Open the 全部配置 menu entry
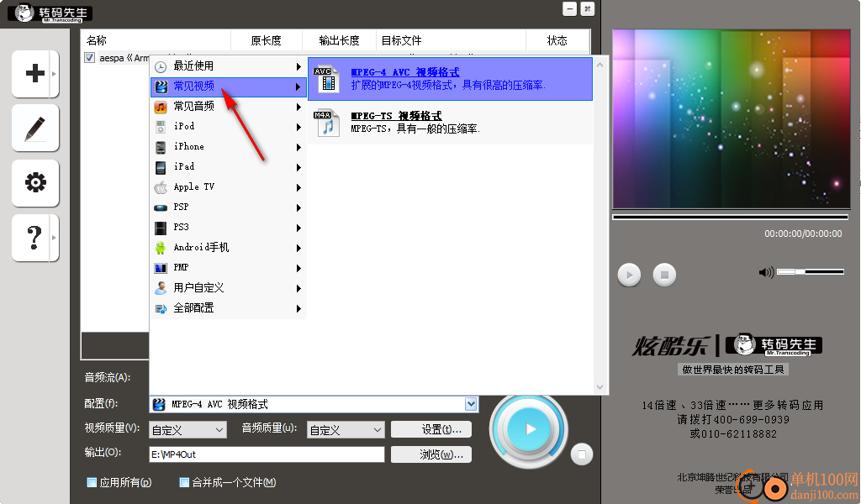The width and height of the screenshot is (861, 504). tap(228, 308)
